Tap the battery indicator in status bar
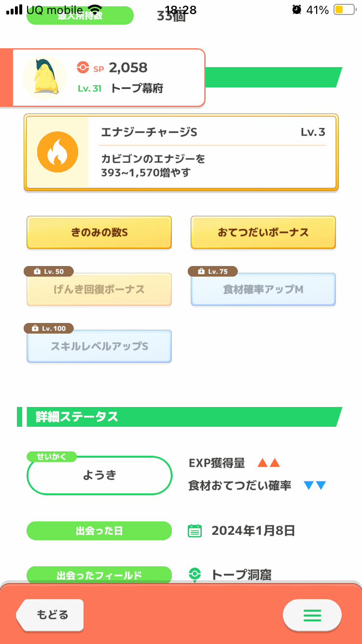 pos(344,10)
